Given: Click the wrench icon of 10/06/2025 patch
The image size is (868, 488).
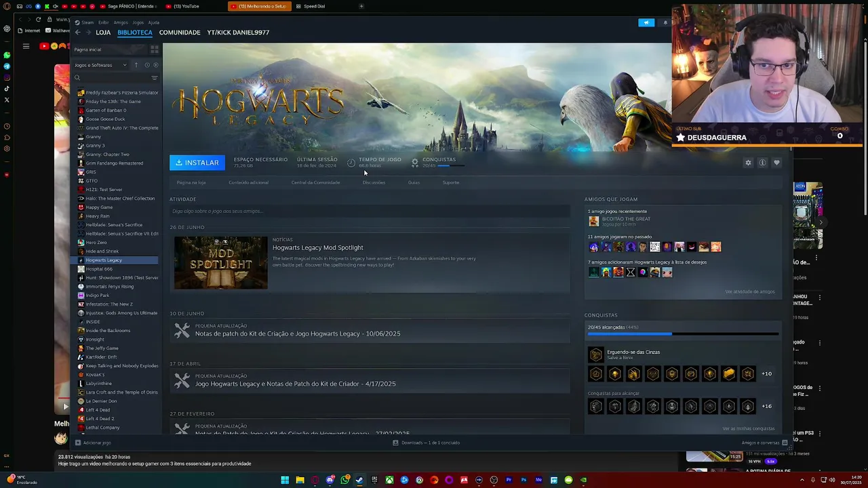Looking at the screenshot, I should (x=182, y=330).
